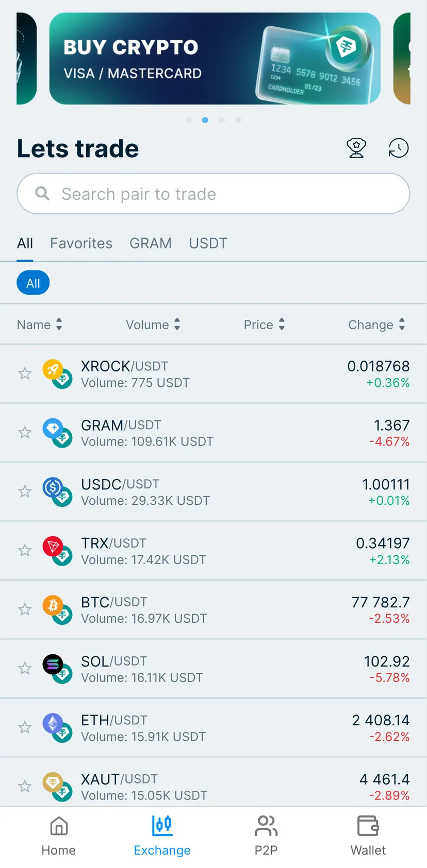Screen dimensions: 427x868
Task: Favorite the XROCK/USDT pair star
Action: point(25,373)
